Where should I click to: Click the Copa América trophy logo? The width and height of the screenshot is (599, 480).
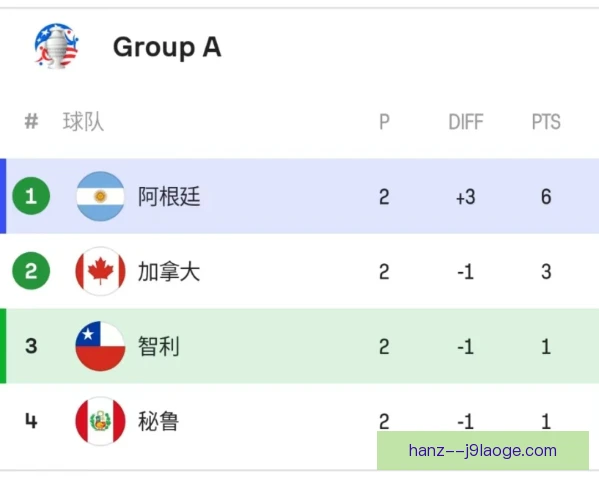click(57, 46)
